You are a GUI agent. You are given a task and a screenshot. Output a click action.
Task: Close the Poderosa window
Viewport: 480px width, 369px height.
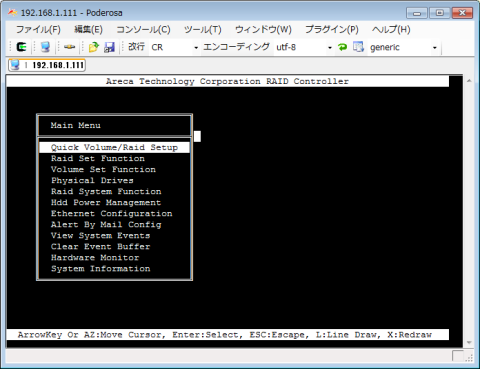(462, 13)
